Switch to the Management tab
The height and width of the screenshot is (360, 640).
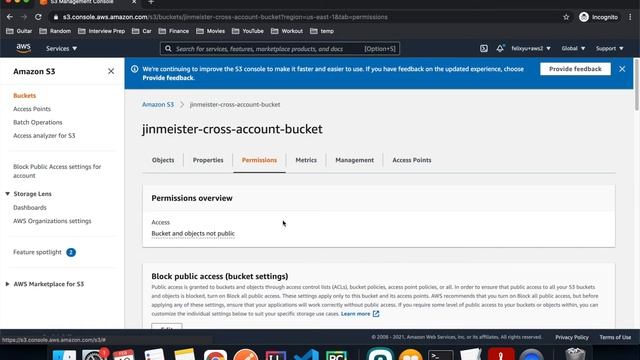[354, 160]
